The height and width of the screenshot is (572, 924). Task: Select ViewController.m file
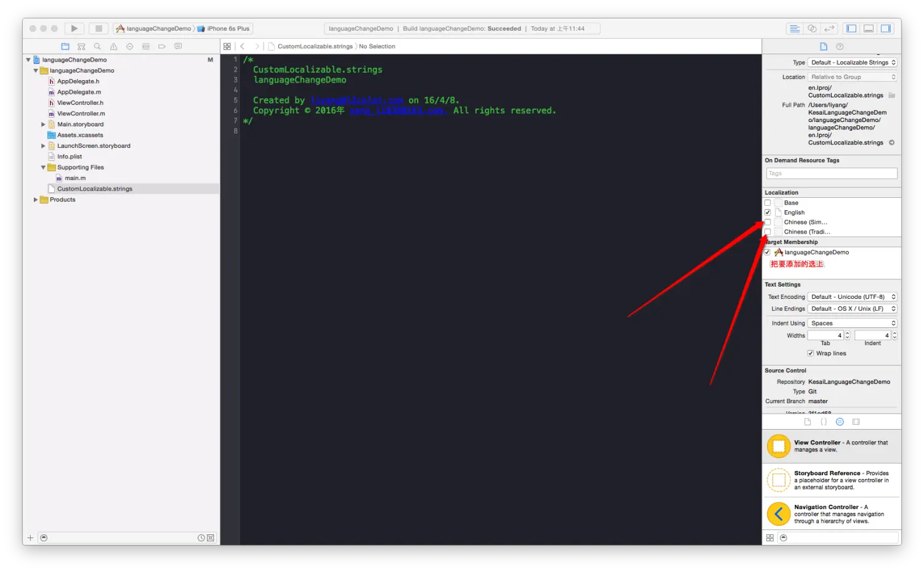[x=81, y=113]
